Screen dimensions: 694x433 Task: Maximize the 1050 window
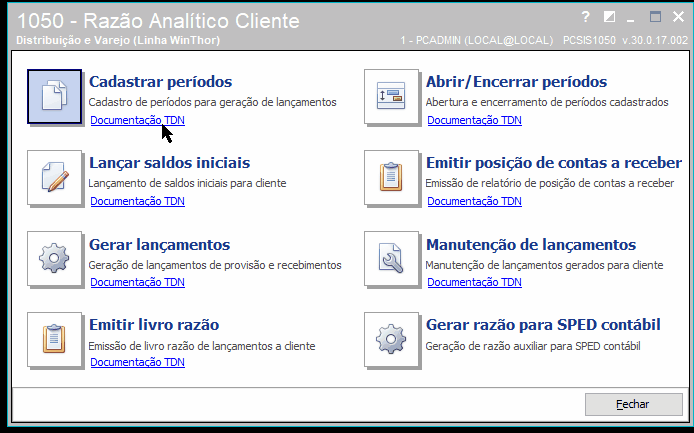(655, 17)
